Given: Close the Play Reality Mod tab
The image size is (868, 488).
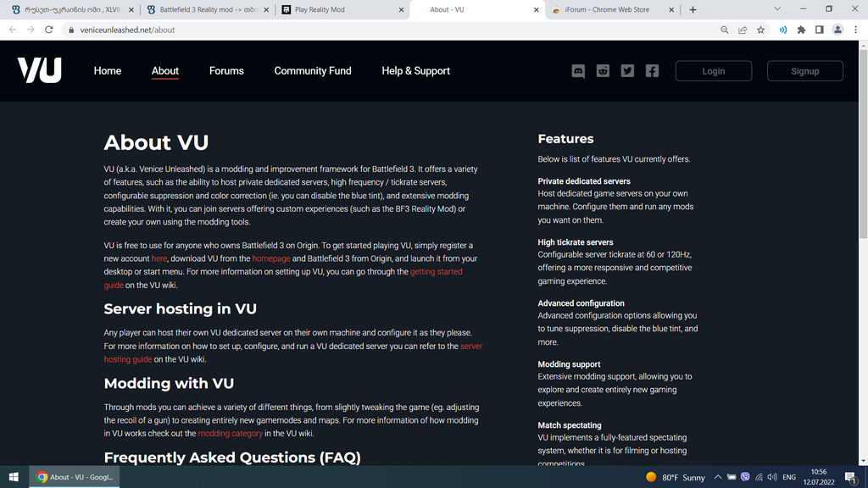Looking at the screenshot, I should (x=401, y=10).
